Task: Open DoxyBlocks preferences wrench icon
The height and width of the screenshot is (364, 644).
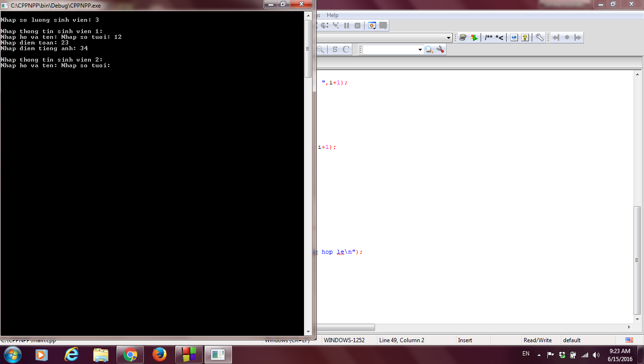Action: (x=539, y=37)
